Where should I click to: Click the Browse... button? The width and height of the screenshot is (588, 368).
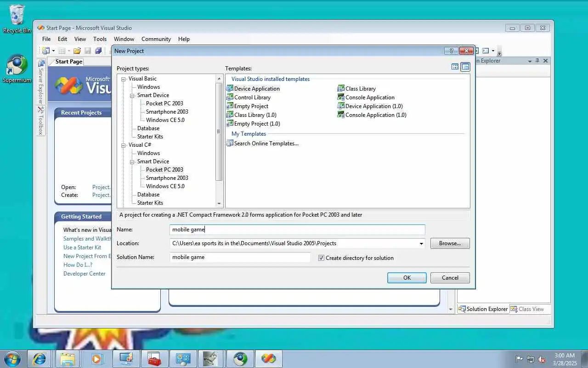pos(450,243)
